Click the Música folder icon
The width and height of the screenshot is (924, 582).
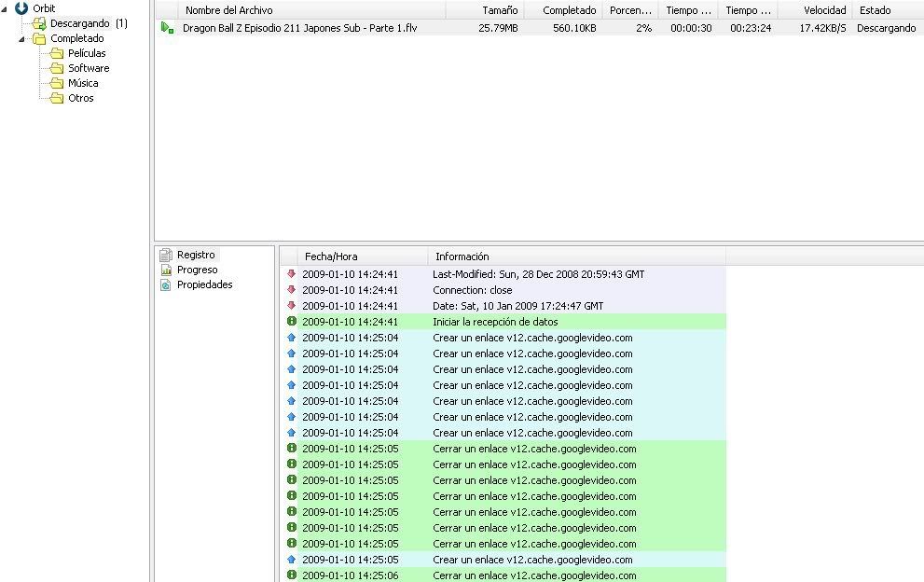[57, 83]
